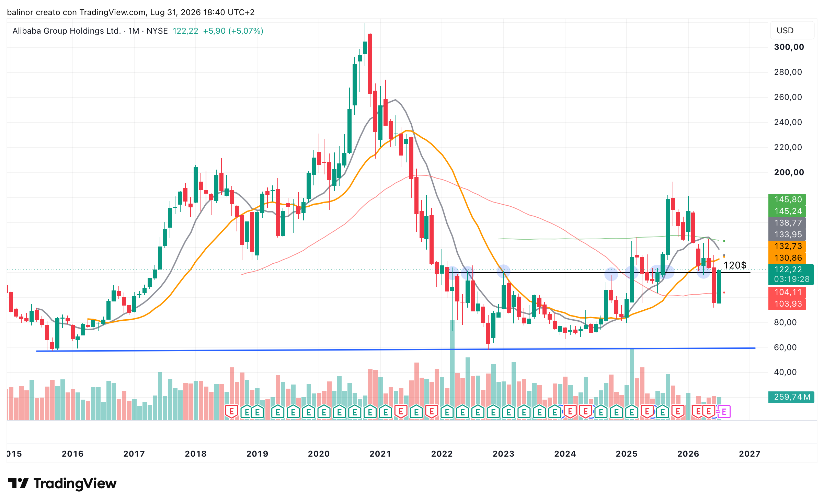Click the gray 133,95 price tag
The height and width of the screenshot is (504, 824).
787,234
